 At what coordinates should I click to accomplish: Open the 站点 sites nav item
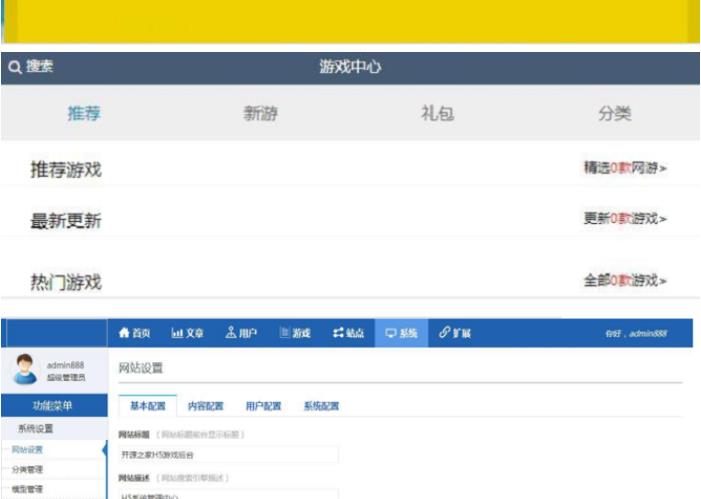[x=348, y=333]
